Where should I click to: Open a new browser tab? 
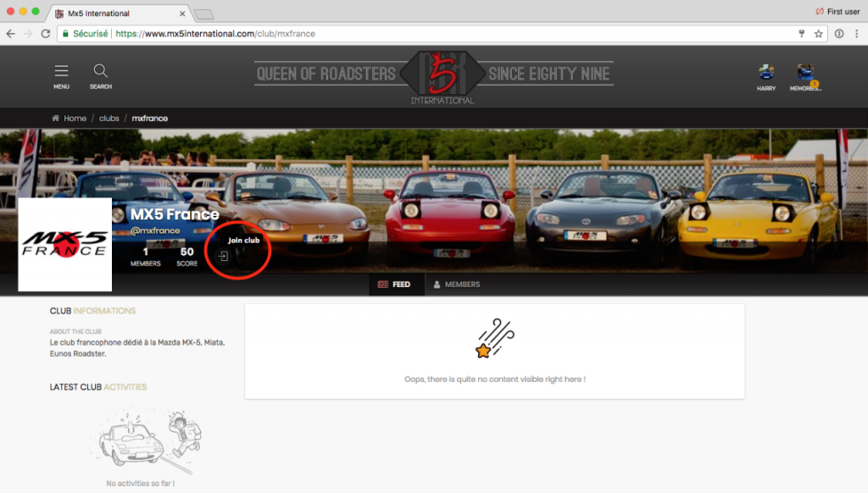(203, 14)
